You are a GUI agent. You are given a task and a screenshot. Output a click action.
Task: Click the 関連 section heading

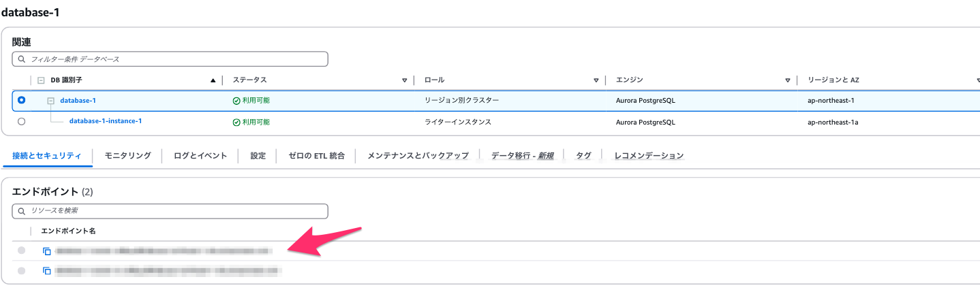click(21, 42)
